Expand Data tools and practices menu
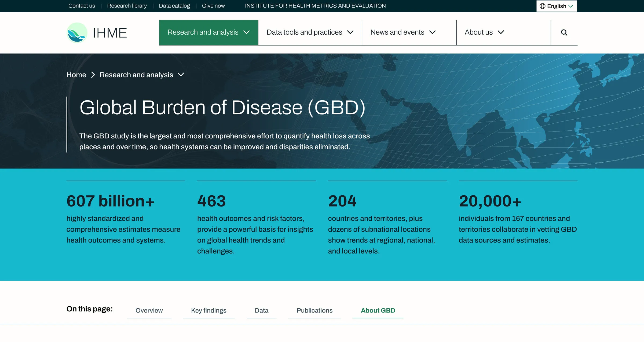This screenshot has width=644, height=342. pyautogui.click(x=310, y=32)
